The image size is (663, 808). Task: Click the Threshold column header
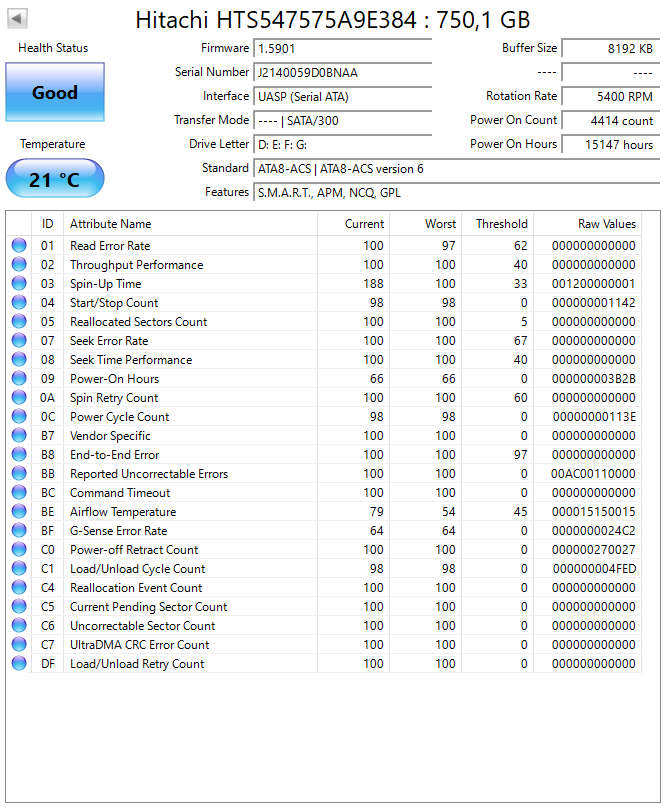[x=498, y=224]
